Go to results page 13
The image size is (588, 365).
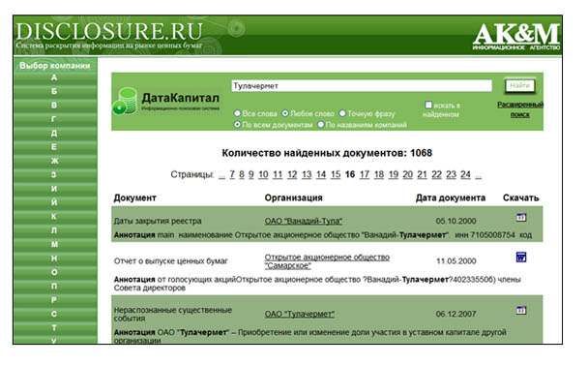(307, 174)
